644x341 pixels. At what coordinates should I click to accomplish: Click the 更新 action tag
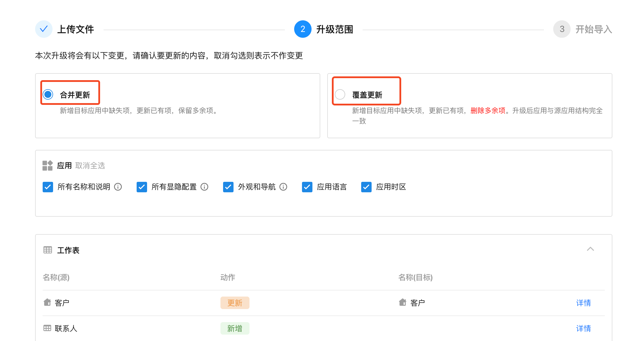235,303
